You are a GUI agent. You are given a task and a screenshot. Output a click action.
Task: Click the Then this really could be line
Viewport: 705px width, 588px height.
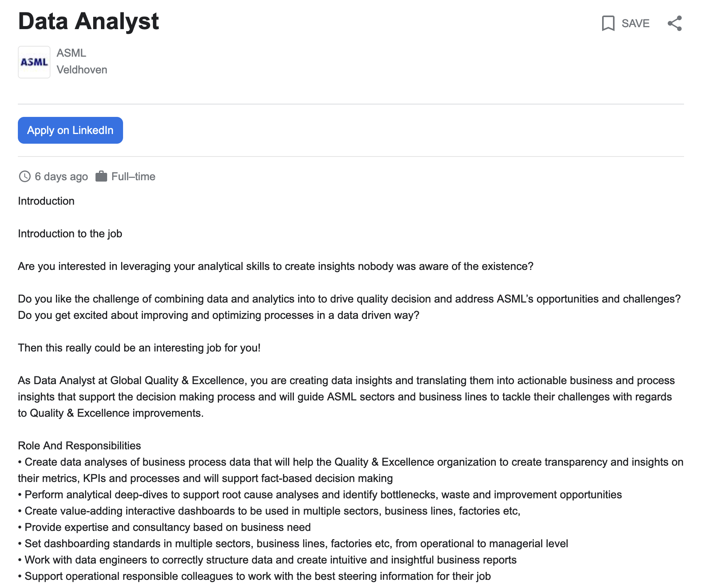(x=139, y=348)
